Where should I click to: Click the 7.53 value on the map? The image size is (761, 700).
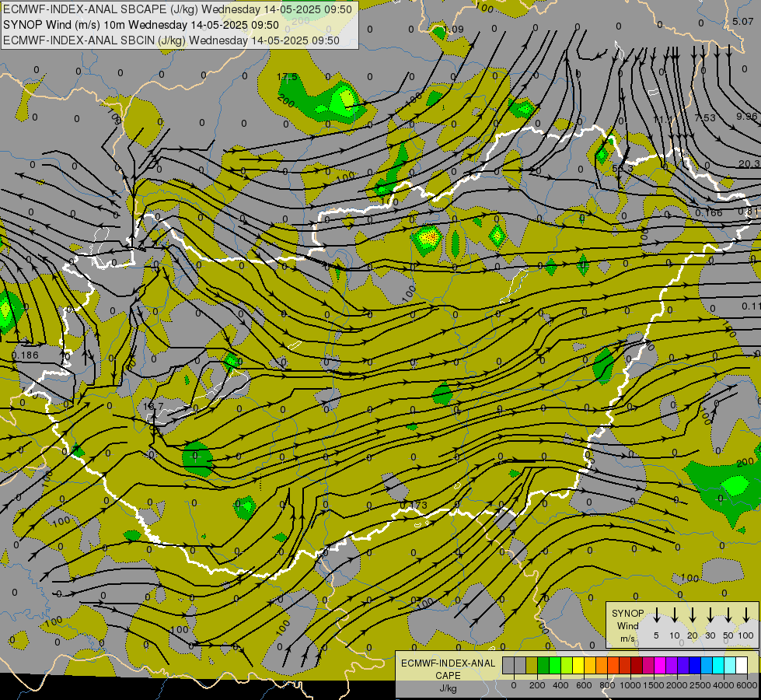pyautogui.click(x=705, y=118)
